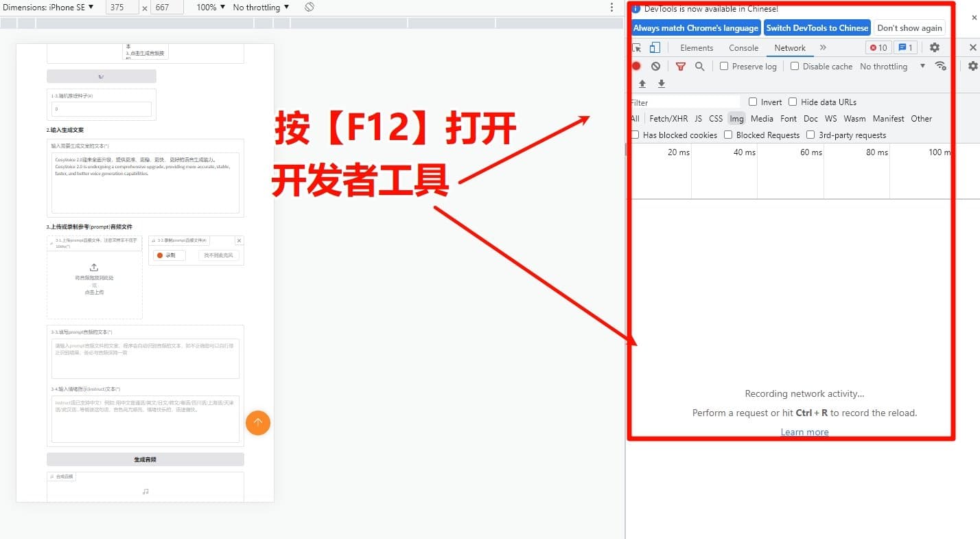Open DevTools settings gear
Screen dimensions: 980x539
pyautogui.click(x=934, y=47)
